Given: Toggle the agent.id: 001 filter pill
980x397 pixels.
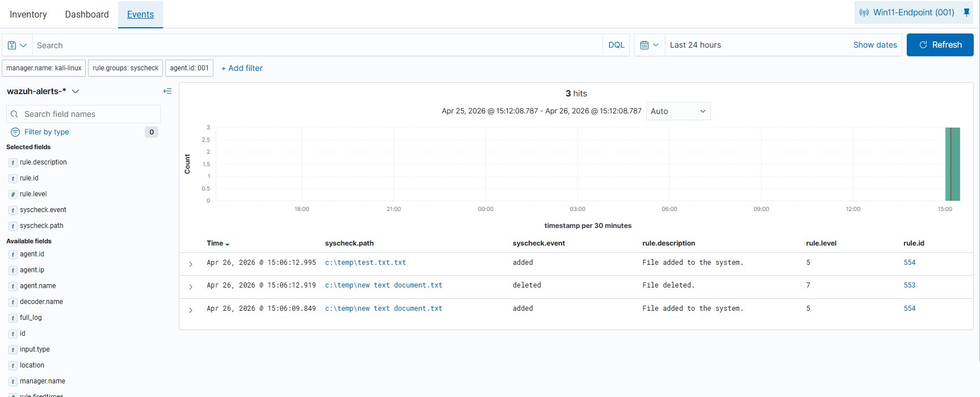Looking at the screenshot, I should (189, 68).
